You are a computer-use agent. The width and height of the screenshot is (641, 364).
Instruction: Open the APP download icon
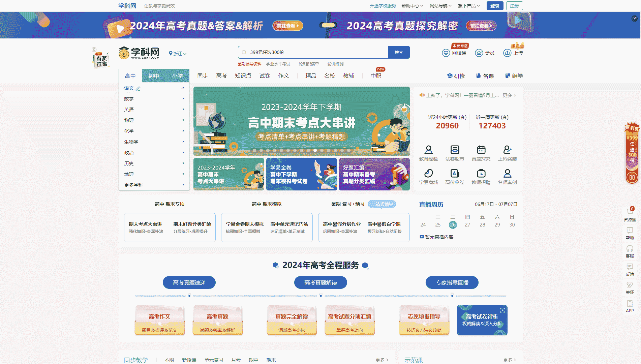(630, 303)
